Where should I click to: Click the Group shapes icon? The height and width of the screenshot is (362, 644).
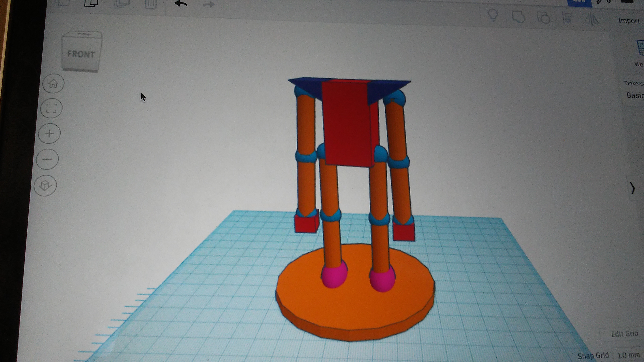tap(518, 17)
